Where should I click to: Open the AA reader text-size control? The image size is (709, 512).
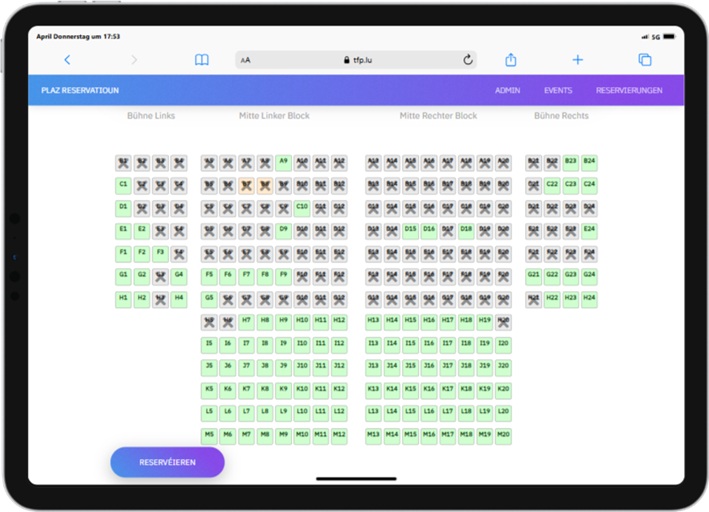tap(246, 60)
